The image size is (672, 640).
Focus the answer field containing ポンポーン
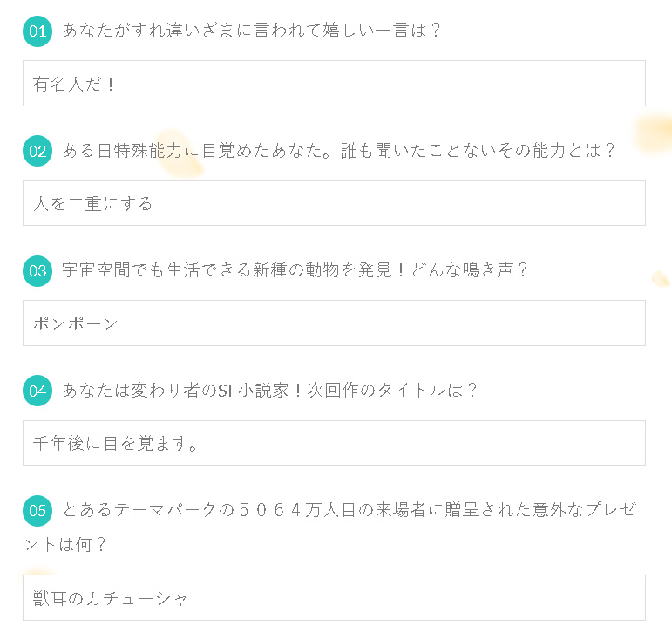[x=334, y=323]
